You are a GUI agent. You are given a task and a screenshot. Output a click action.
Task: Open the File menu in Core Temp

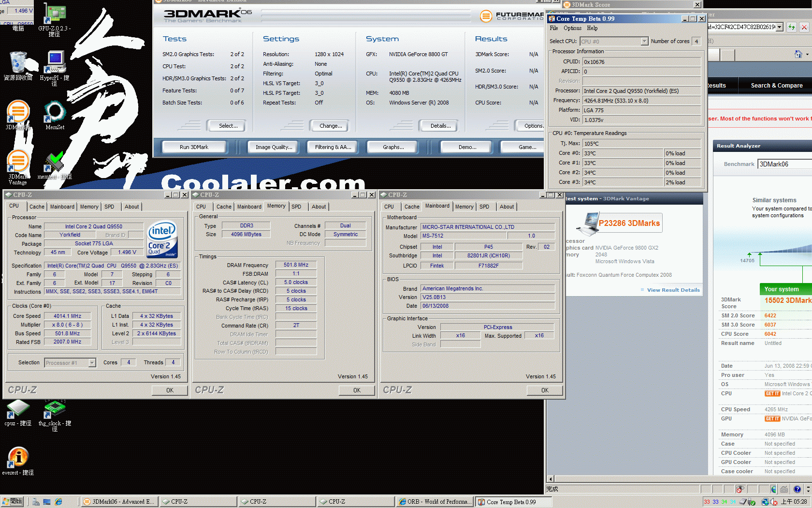(x=554, y=28)
